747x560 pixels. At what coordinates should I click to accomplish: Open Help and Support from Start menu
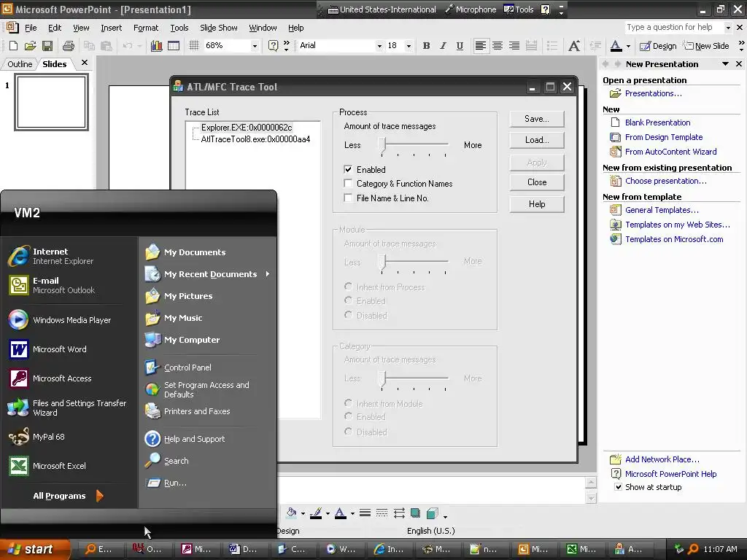coord(194,438)
